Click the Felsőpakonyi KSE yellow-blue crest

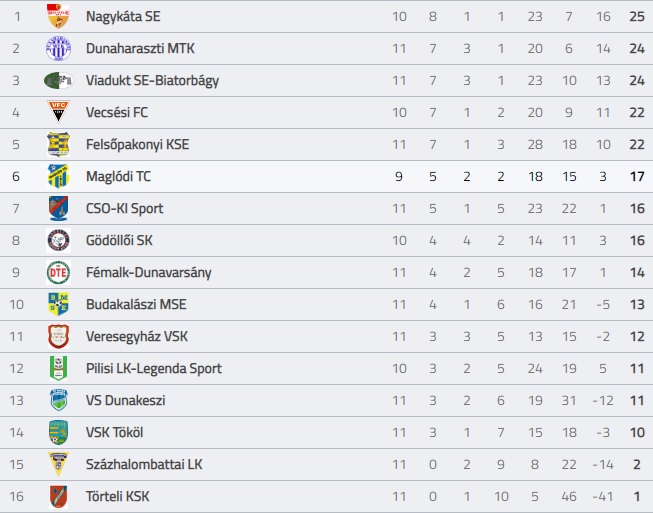(58, 144)
